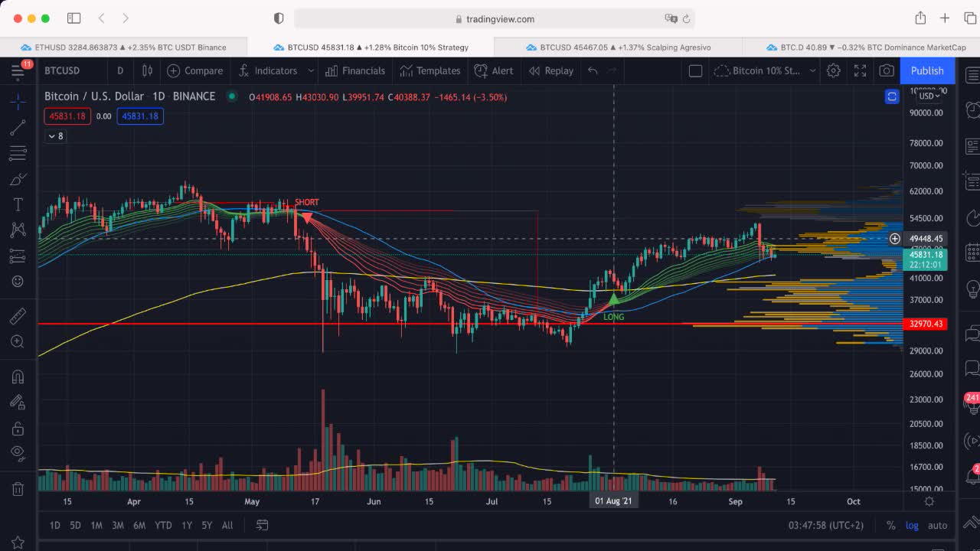Toggle stay in drawing mode
980x551 pixels.
(18, 402)
